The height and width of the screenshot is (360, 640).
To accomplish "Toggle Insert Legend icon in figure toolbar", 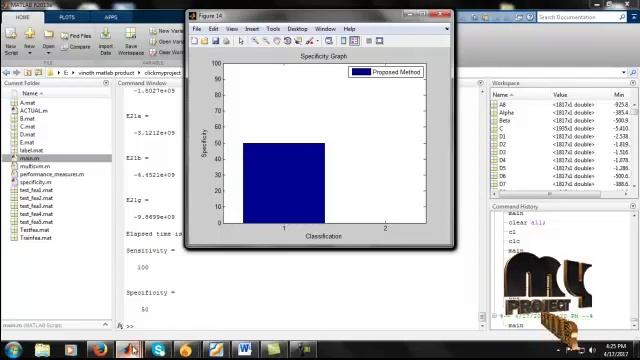I will click(354, 41).
